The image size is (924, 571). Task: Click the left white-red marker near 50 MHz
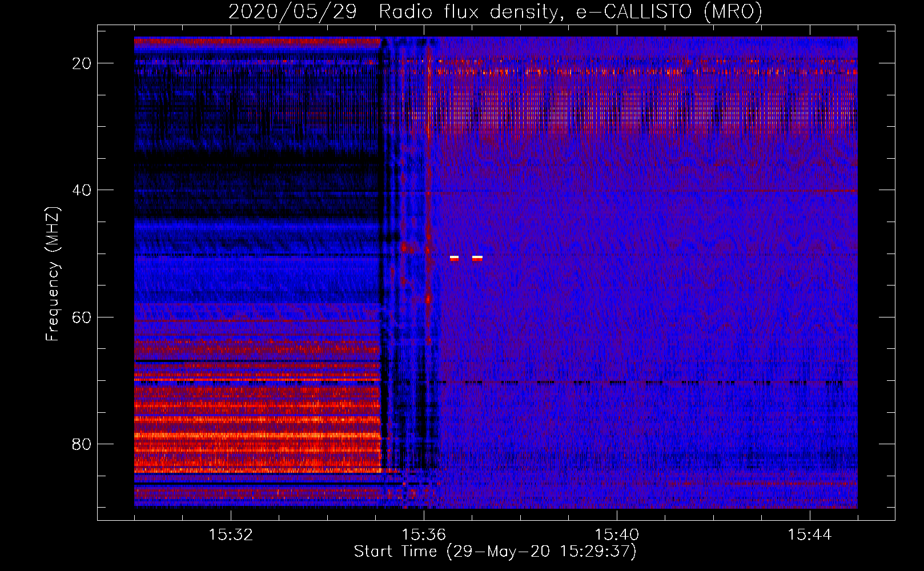pyautogui.click(x=455, y=259)
